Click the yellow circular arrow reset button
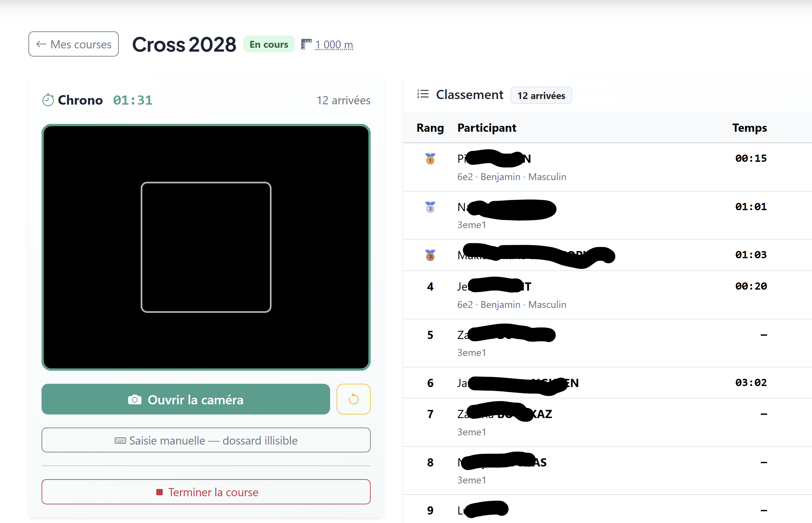This screenshot has height=523, width=812. pos(353,399)
